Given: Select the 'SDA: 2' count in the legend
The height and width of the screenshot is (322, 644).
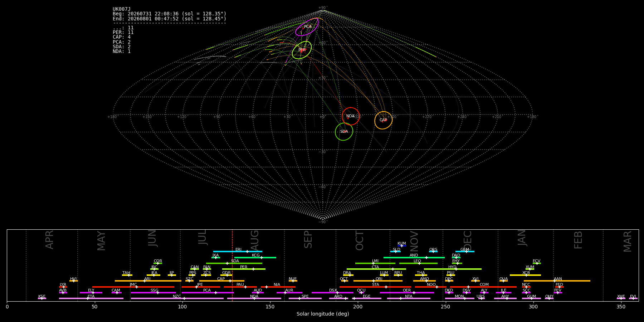Looking at the screenshot, I should coord(122,47).
